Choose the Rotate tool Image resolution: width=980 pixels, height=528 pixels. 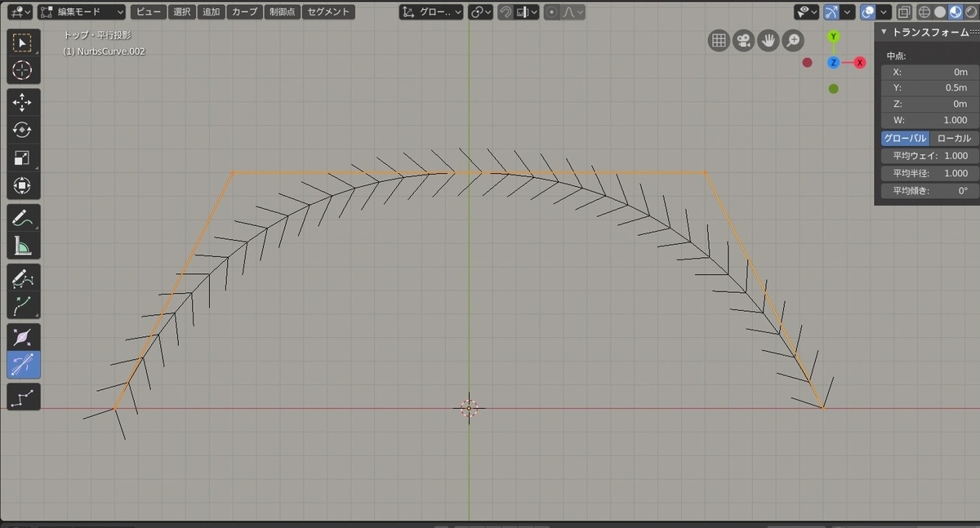pos(23,131)
